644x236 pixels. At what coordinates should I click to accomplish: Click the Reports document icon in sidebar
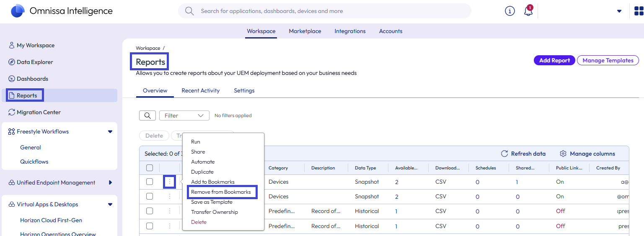point(12,95)
